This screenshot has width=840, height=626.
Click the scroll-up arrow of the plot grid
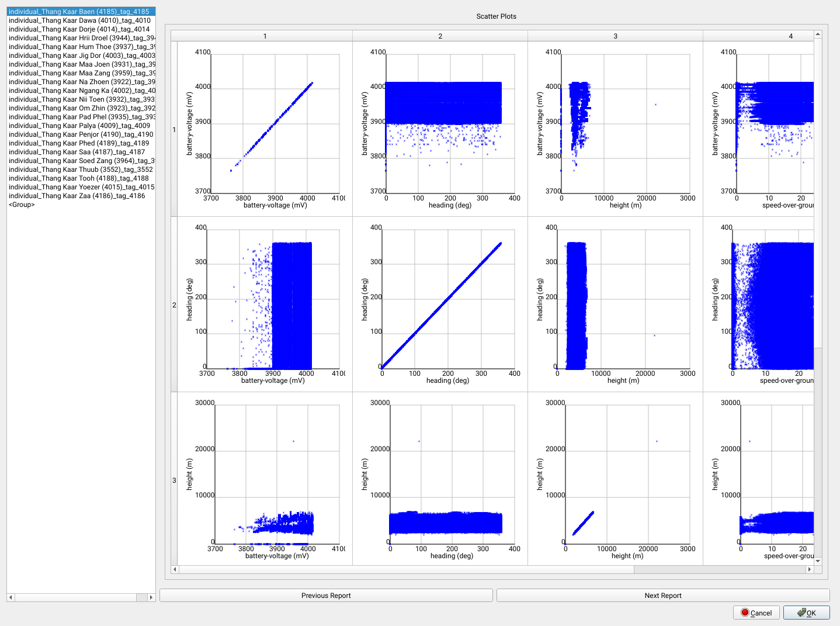pyautogui.click(x=818, y=34)
